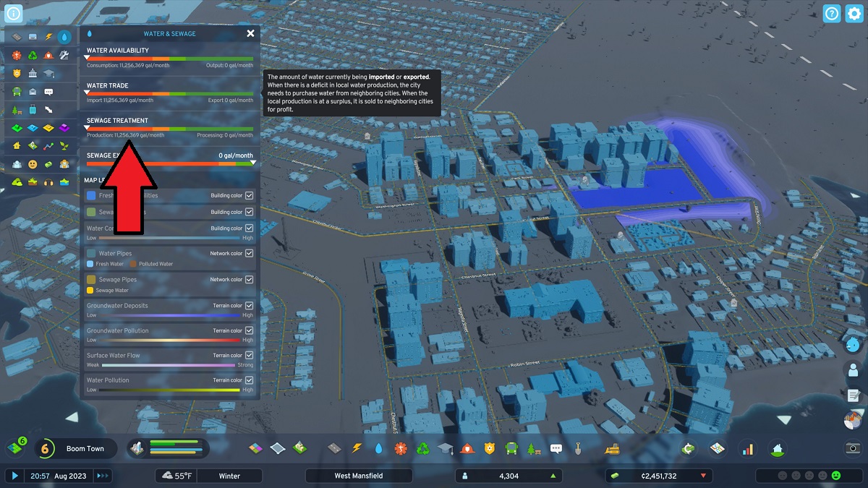Open the Police & Administration info view shield

point(16,73)
